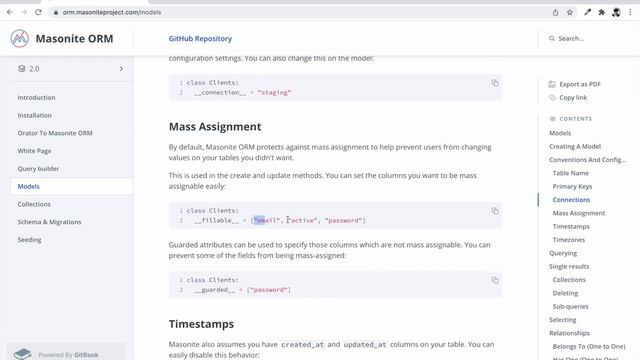Screen dimensions: 640x360
Task: Click the created_at inline code
Action: pos(302,344)
